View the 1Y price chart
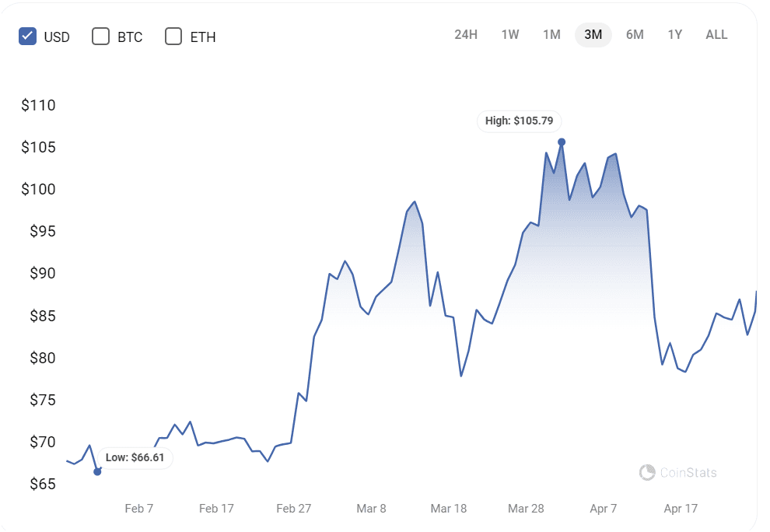The width and height of the screenshot is (770, 532). click(675, 34)
